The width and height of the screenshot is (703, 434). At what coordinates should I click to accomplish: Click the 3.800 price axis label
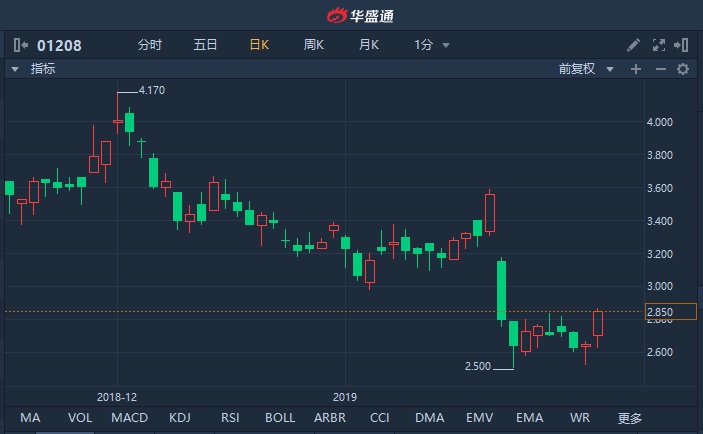tap(660, 155)
